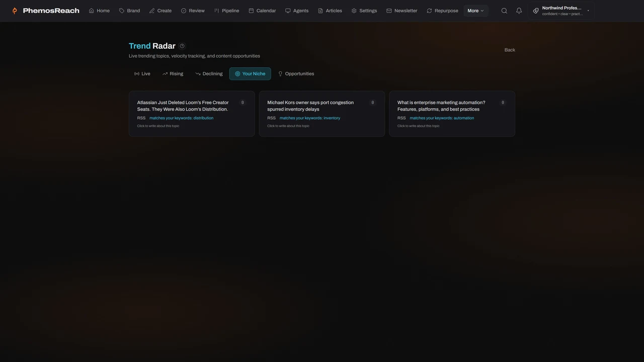Screen dimensions: 644x362
Task: Select the Rising tab
Action: click(x=173, y=74)
